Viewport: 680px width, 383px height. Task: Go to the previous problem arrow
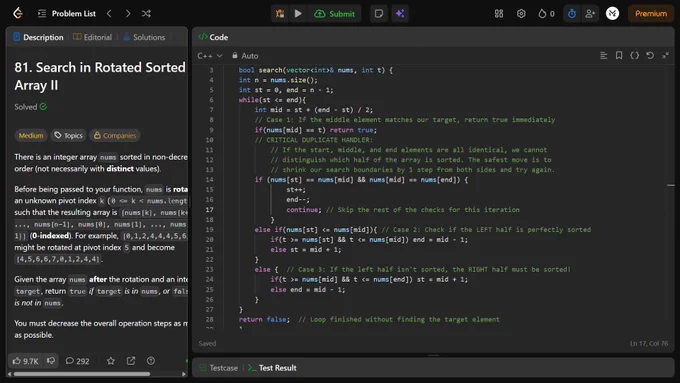(x=109, y=13)
